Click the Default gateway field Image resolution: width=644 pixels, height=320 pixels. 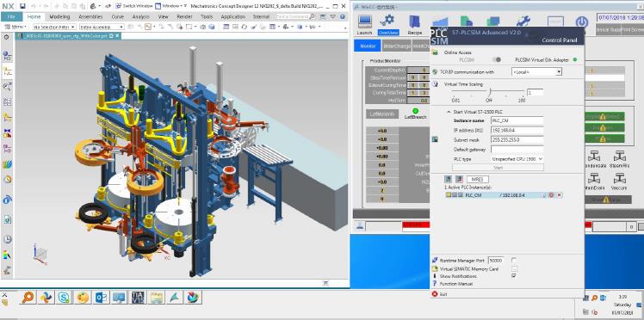(517, 150)
